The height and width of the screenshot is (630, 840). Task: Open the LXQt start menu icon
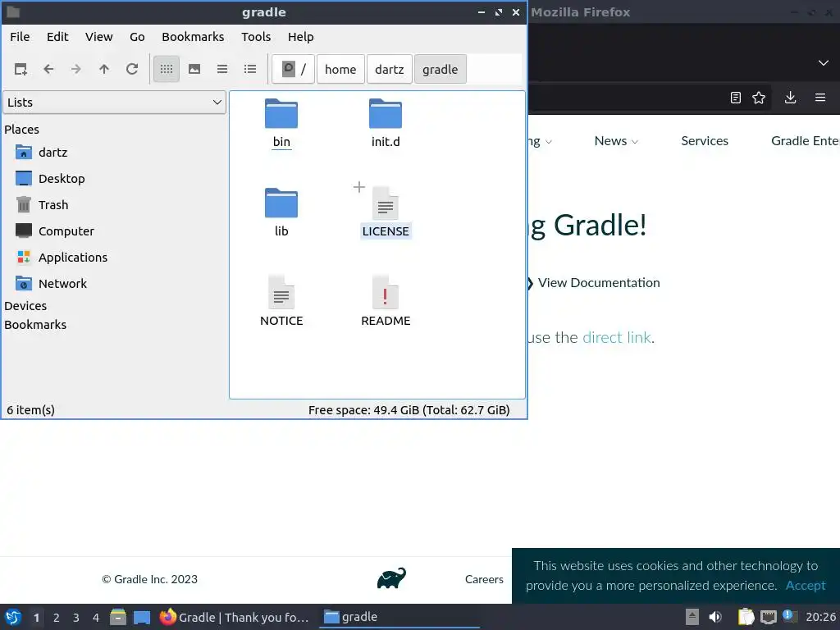tap(13, 617)
